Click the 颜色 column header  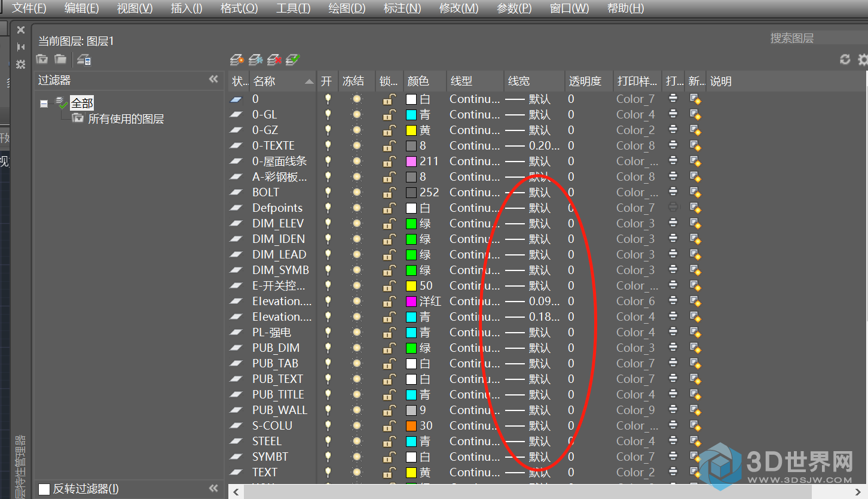425,81
